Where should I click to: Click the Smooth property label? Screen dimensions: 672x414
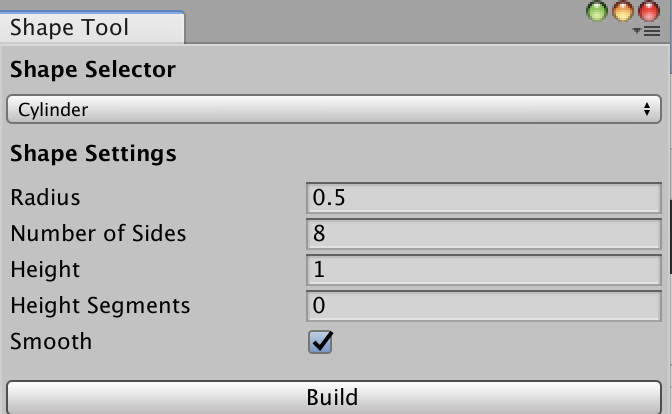coord(51,342)
